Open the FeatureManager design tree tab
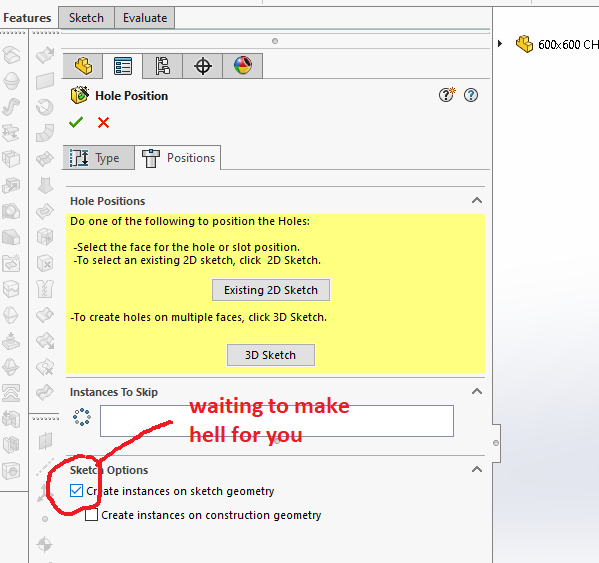This screenshot has width=599, height=563. pos(83,66)
